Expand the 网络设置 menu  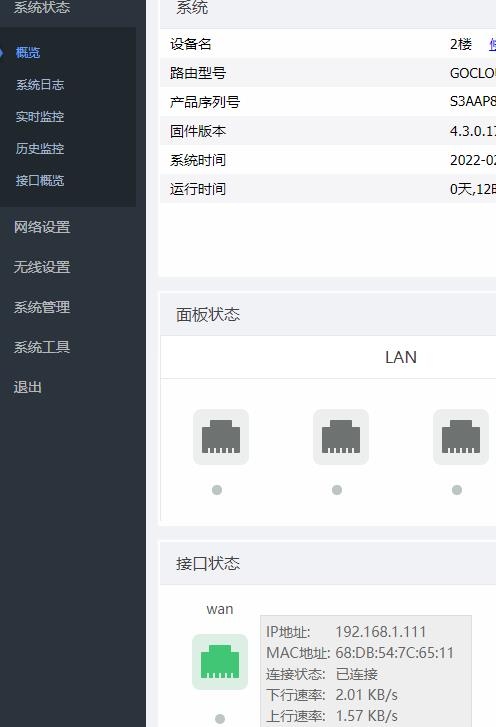coord(42,227)
